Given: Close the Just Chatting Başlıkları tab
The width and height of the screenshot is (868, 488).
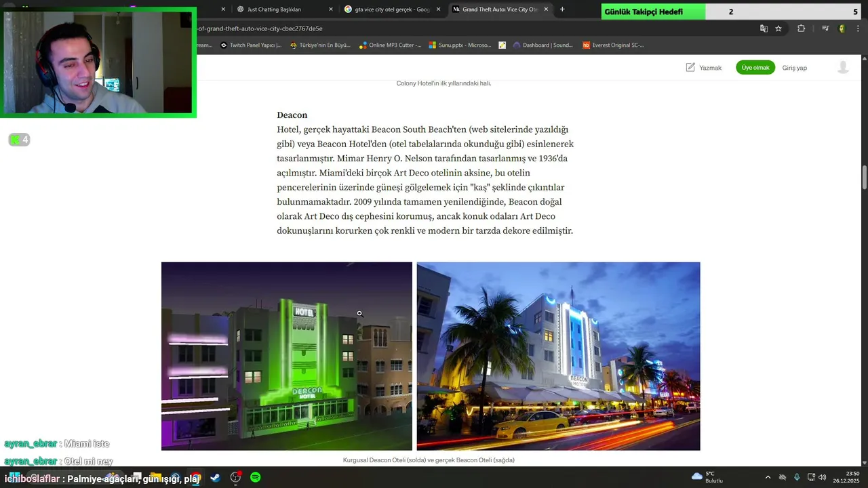Looking at the screenshot, I should click(331, 9).
